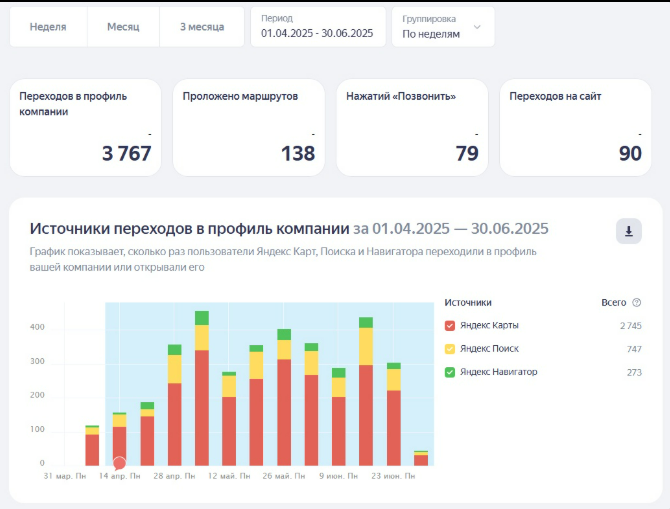
Task: Open the Переходов на сайт card
Action: pos(576,127)
